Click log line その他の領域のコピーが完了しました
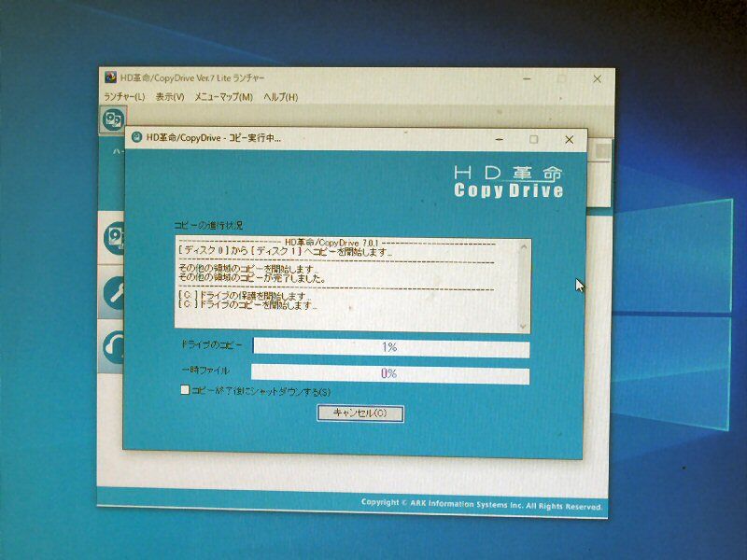747x560 pixels. tap(251, 277)
